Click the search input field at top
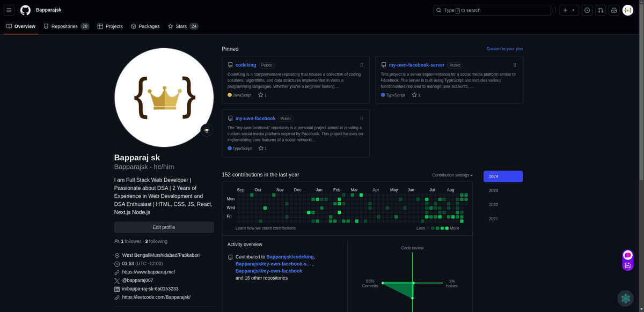644x312 pixels. pyautogui.click(x=491, y=10)
